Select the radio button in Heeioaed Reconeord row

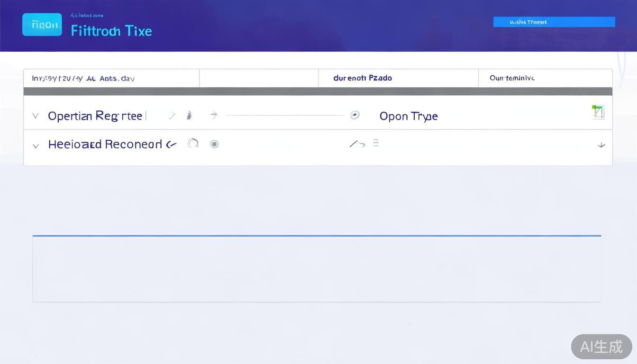tap(214, 144)
